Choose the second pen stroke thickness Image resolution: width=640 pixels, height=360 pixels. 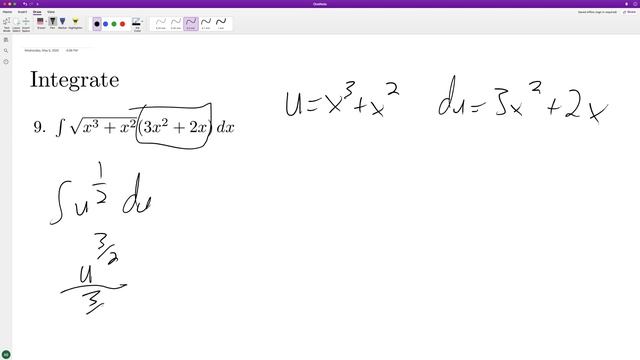176,24
